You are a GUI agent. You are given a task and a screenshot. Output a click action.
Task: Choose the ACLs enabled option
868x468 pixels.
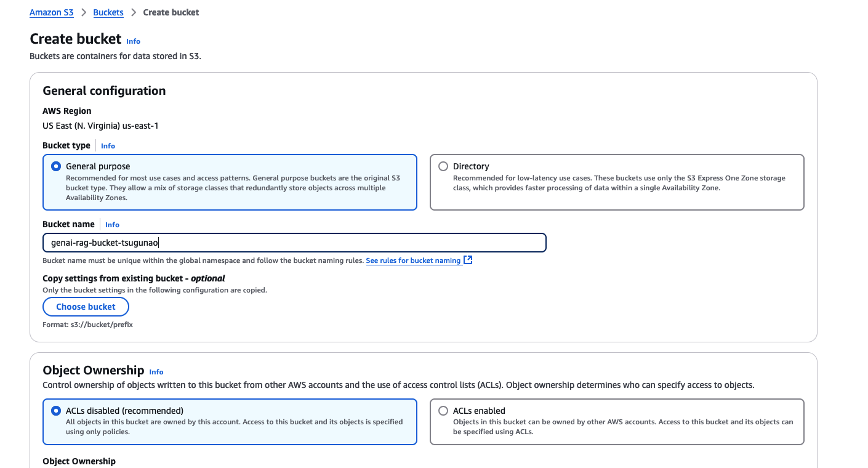(x=443, y=411)
